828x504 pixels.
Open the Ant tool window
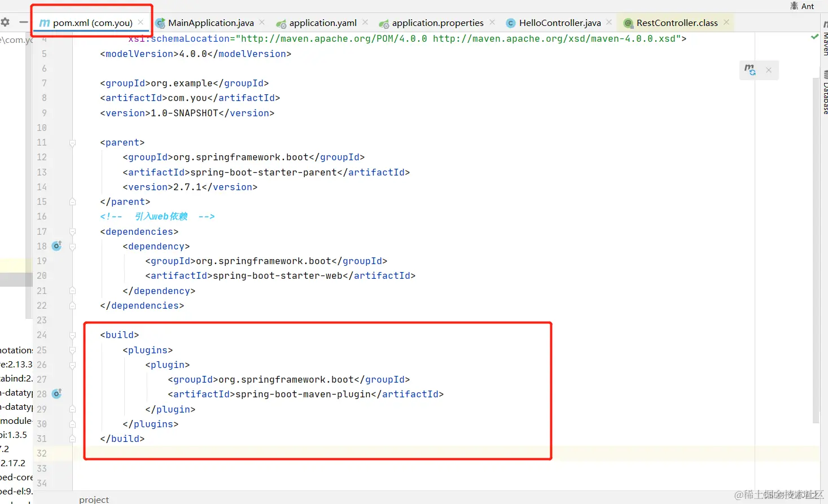(x=802, y=6)
